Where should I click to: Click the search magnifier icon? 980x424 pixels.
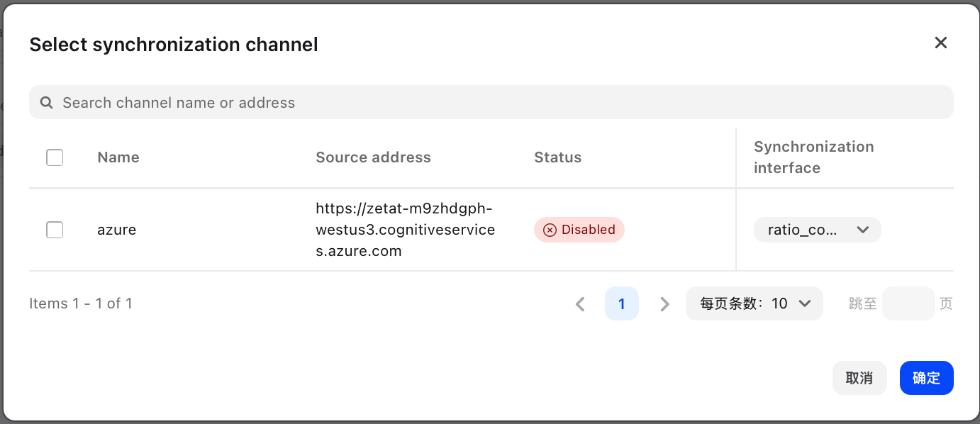click(47, 103)
